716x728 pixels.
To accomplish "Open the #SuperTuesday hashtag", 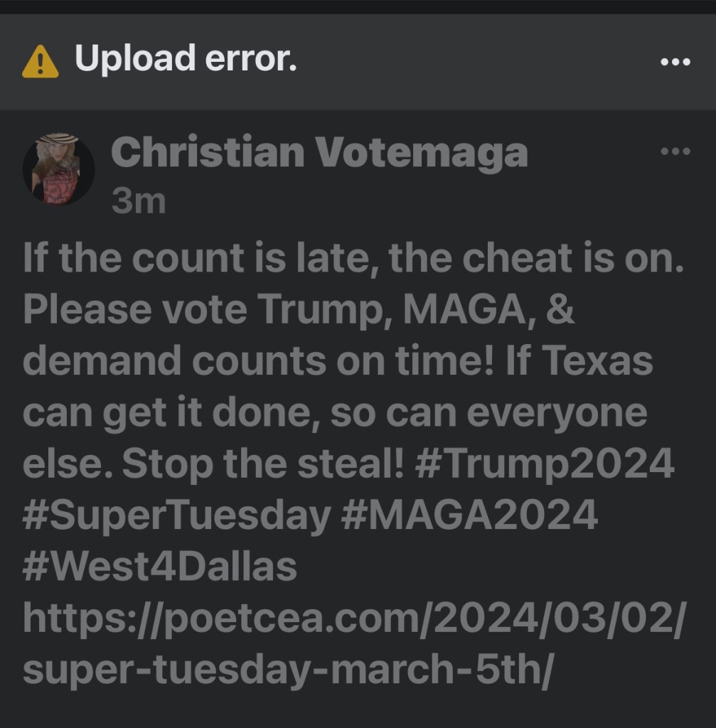I will coord(176,515).
